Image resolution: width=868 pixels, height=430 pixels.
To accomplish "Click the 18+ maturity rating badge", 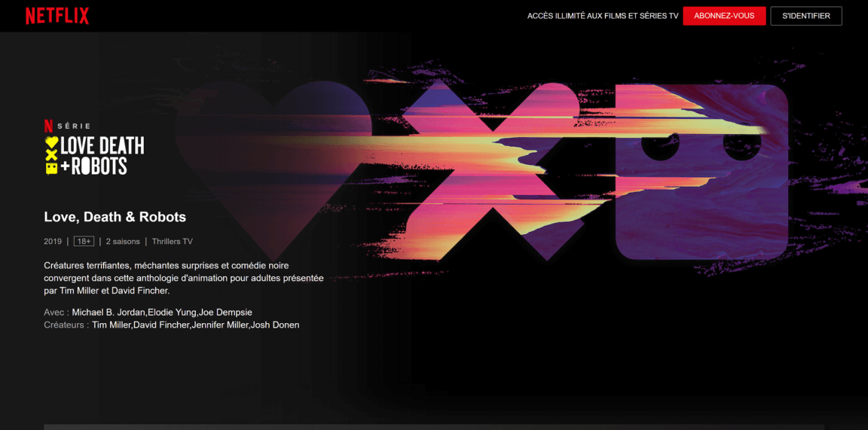I will point(84,241).
